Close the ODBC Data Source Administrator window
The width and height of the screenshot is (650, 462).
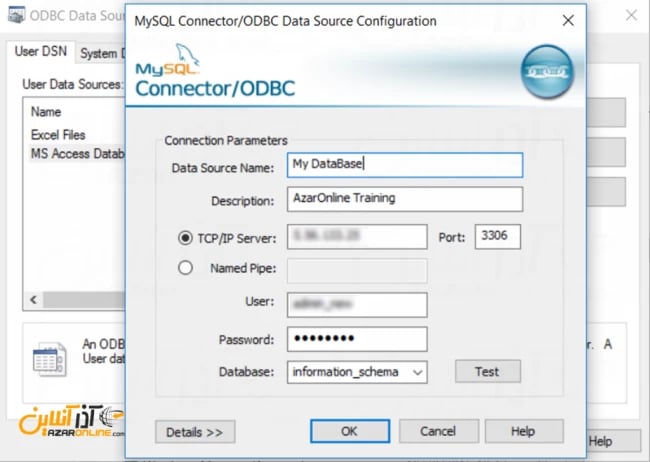click(631, 16)
